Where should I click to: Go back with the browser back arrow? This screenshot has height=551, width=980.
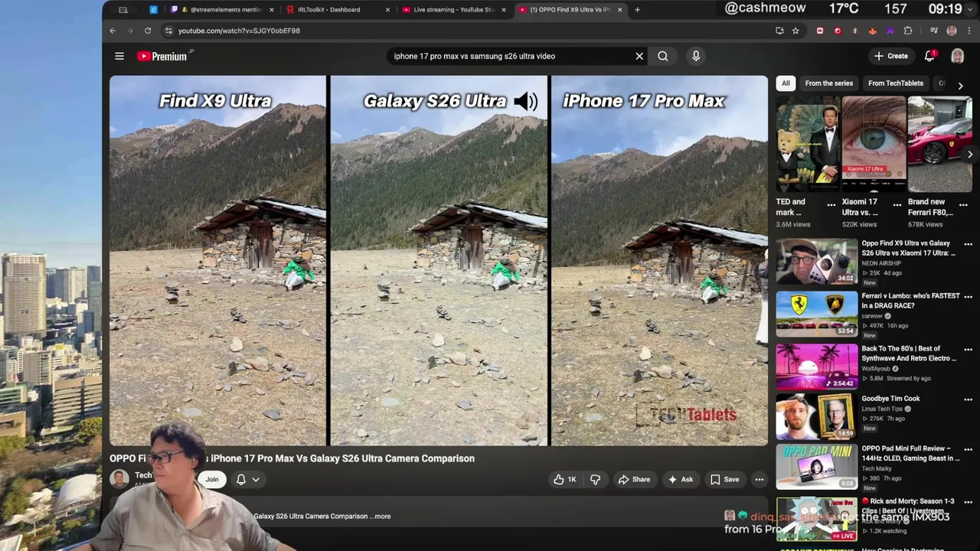click(113, 31)
